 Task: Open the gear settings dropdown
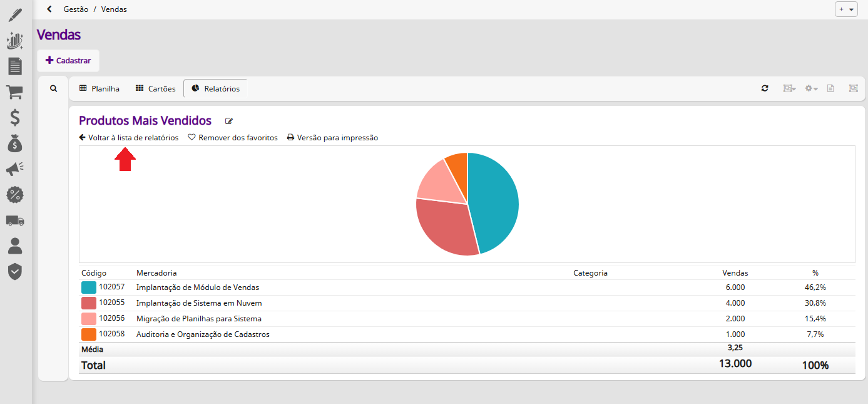(x=811, y=89)
